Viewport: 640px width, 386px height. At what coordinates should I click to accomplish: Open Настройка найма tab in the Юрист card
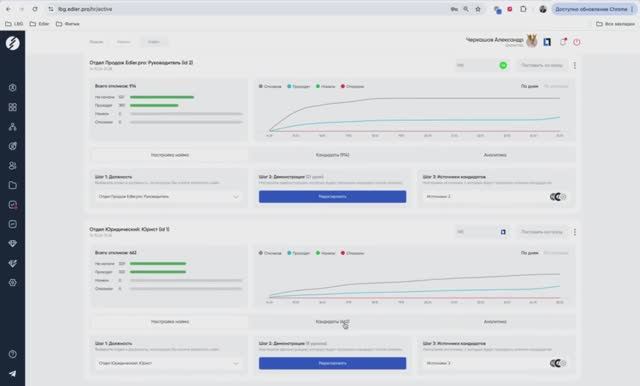[169, 322]
